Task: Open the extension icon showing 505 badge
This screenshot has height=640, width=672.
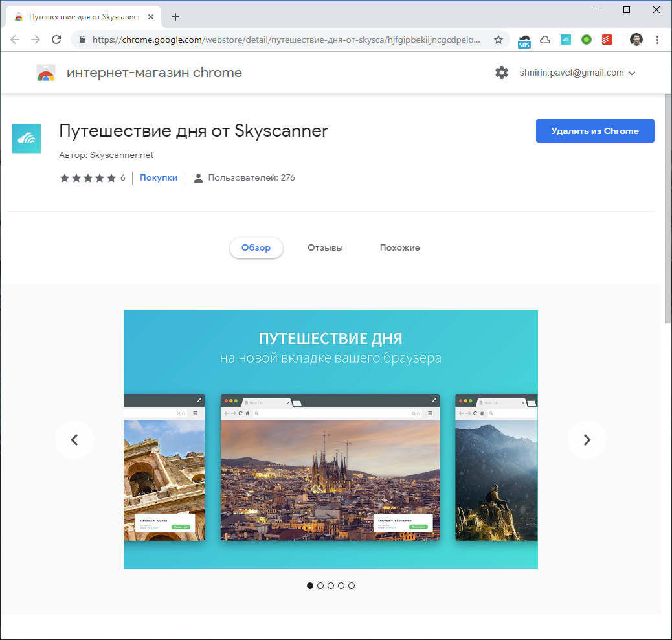Action: click(524, 41)
